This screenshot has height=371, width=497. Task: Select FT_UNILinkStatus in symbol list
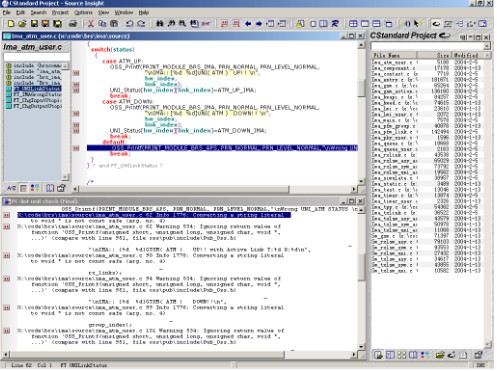coord(34,89)
